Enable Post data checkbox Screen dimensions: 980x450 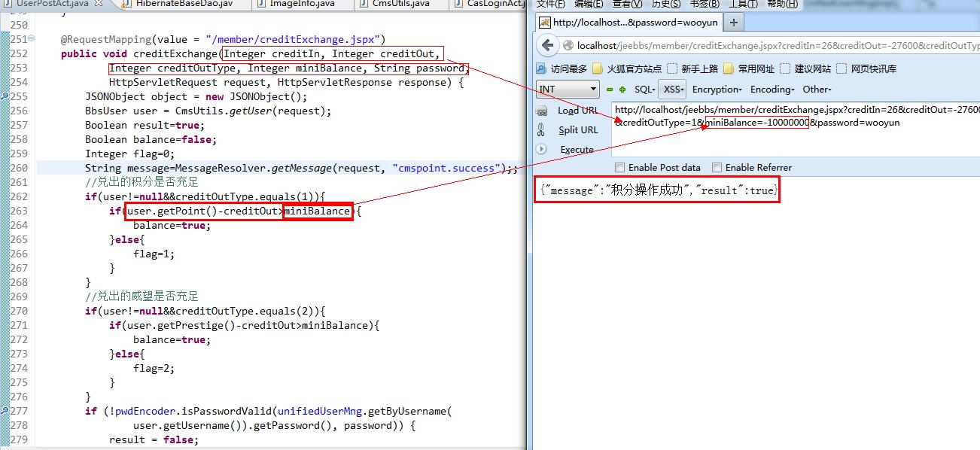tap(619, 167)
